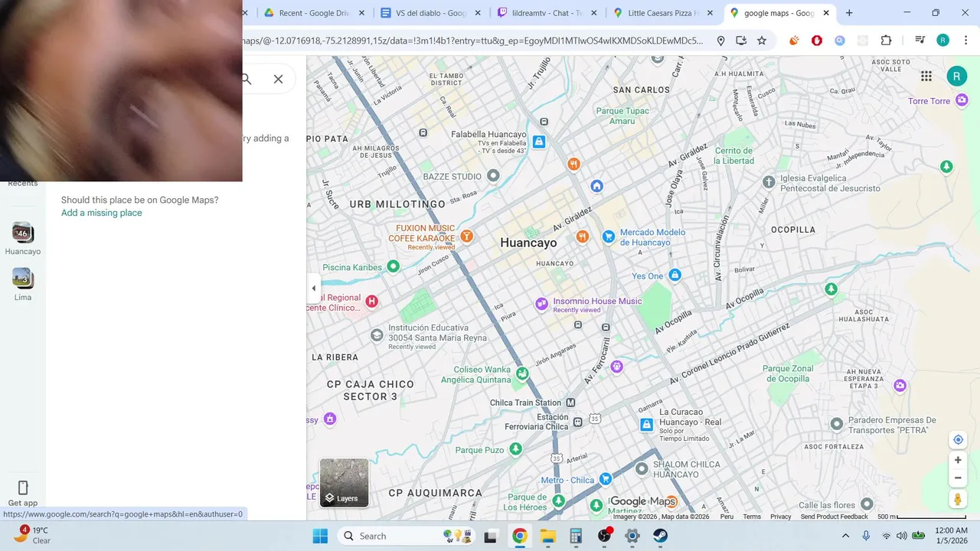Open the orange extension icon
Viewport: 980px width, 551px height.
pyautogui.click(x=794, y=41)
